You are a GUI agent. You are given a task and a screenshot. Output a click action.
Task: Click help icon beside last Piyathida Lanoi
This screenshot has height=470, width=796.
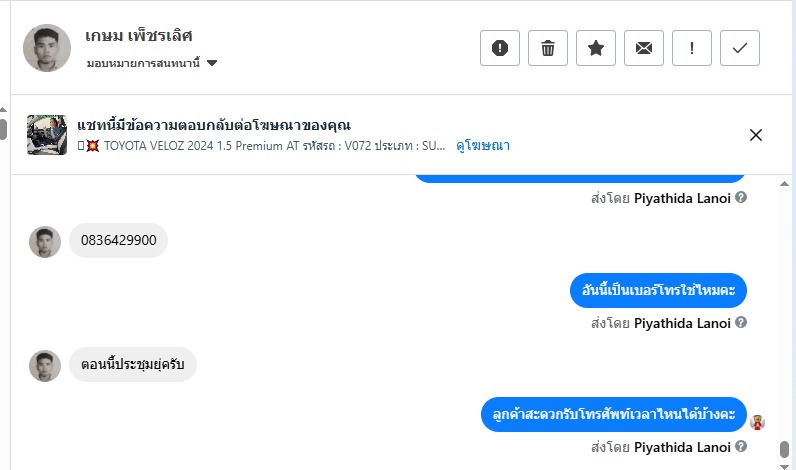pyautogui.click(x=742, y=447)
